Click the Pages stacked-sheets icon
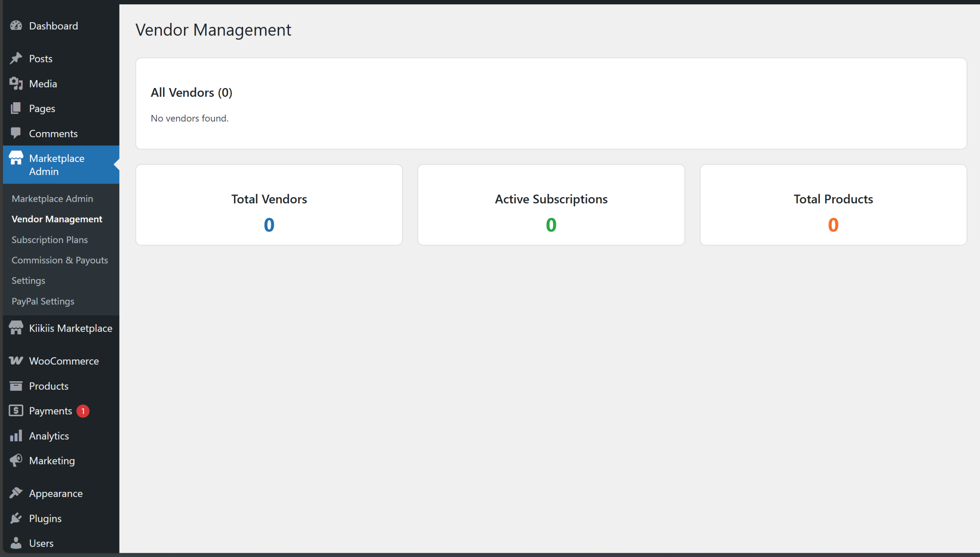Screen dimensions: 980x557 pyautogui.click(x=16, y=108)
